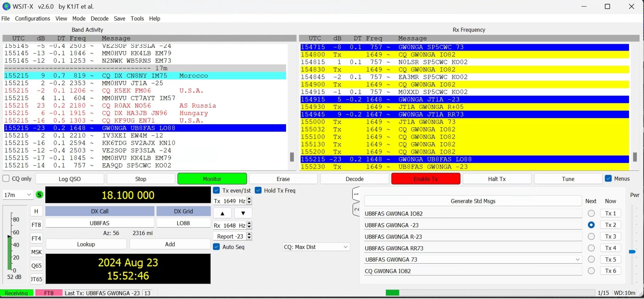Uncheck Hold Tx Freq
The image size is (644, 299).
tap(258, 190)
